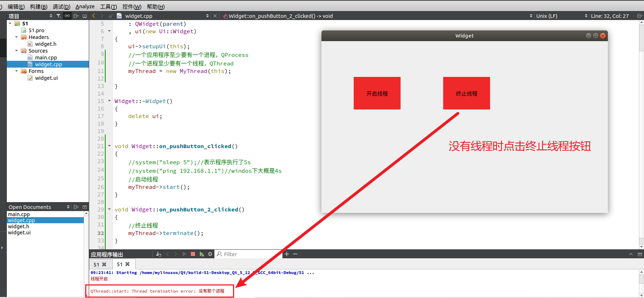Open the 控件(W) menu
The width and height of the screenshot is (644, 298).
tap(132, 6)
